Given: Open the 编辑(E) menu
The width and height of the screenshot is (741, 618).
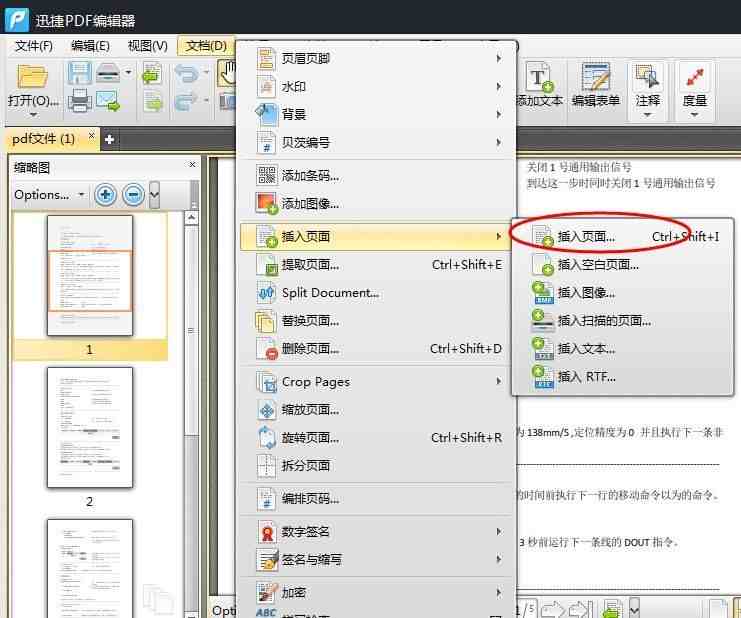Looking at the screenshot, I should [x=90, y=46].
